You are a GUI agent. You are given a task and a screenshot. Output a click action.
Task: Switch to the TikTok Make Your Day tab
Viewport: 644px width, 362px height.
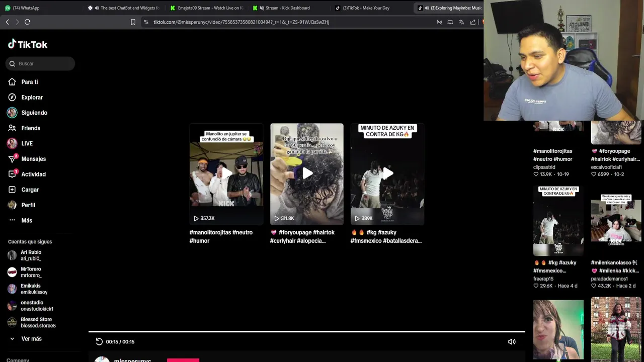tap(371, 8)
